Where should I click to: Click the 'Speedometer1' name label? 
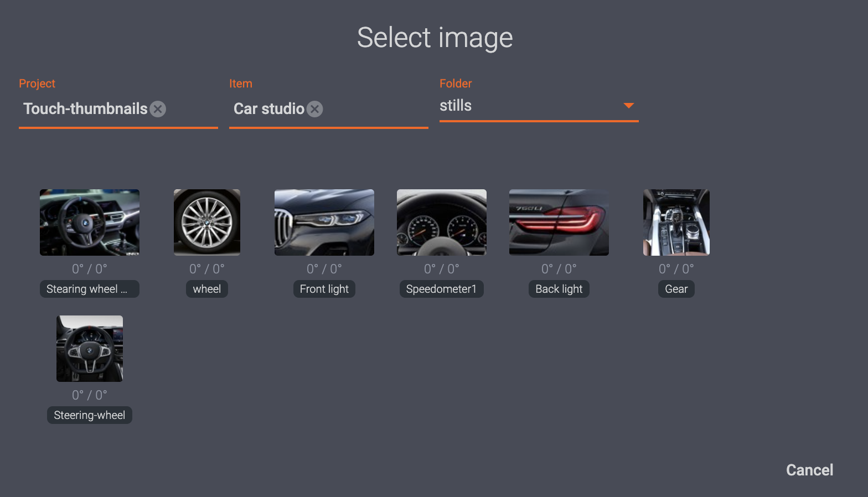click(442, 289)
